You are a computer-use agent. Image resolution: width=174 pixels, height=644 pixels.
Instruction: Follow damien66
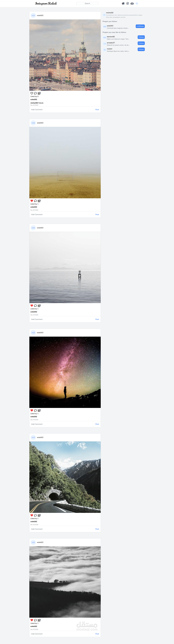(x=141, y=37)
